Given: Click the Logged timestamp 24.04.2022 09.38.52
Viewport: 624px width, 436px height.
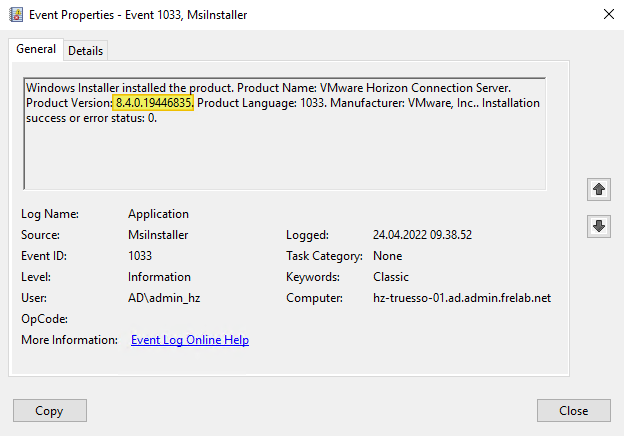Looking at the screenshot, I should [421, 235].
